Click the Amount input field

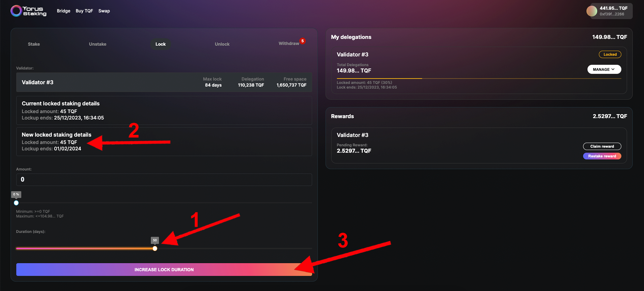164,179
